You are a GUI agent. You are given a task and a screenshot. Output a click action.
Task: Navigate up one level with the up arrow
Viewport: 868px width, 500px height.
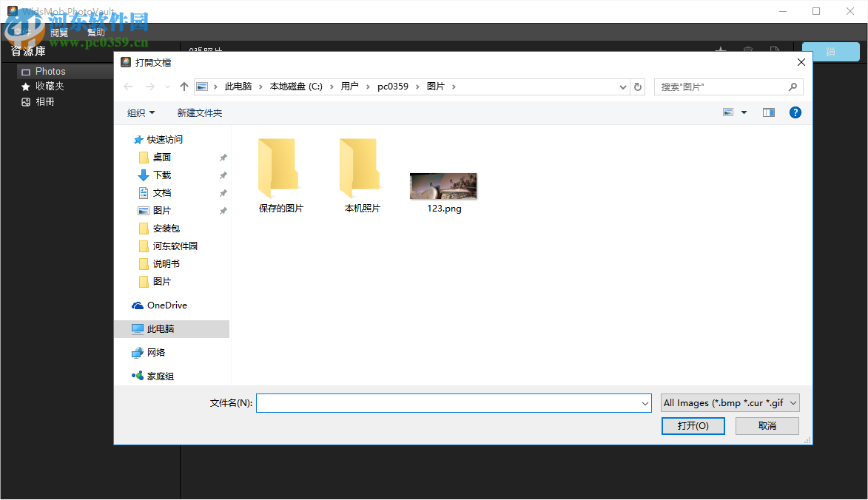click(x=184, y=87)
